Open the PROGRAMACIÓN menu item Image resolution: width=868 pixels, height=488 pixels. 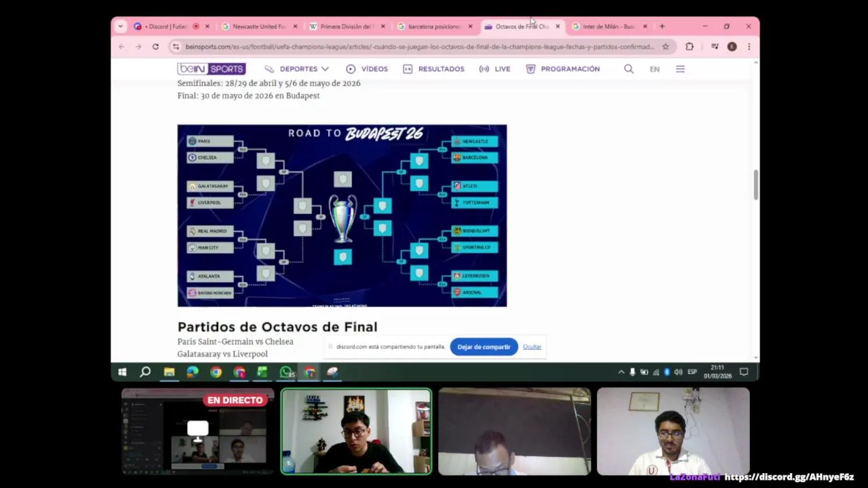[563, 68]
